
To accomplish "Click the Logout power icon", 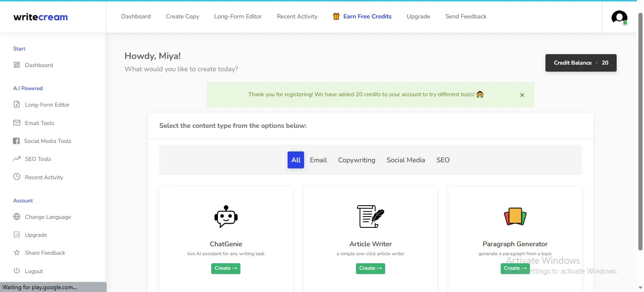I will [x=17, y=271].
